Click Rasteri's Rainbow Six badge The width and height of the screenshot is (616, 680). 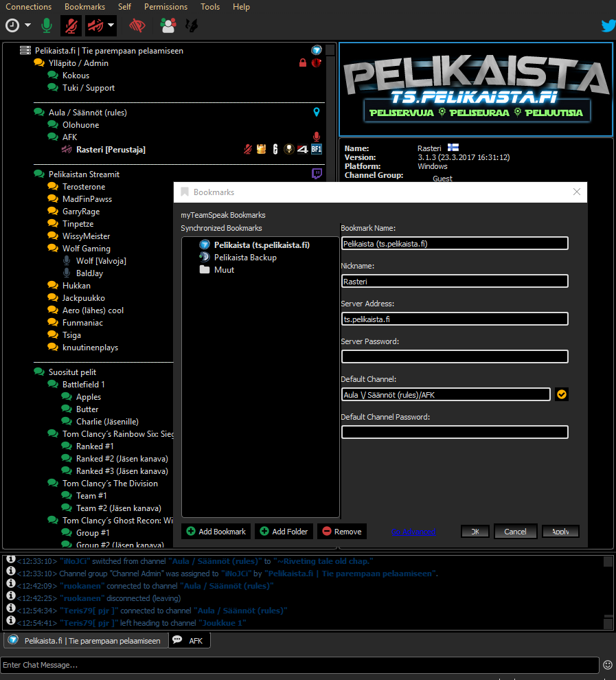click(x=275, y=149)
